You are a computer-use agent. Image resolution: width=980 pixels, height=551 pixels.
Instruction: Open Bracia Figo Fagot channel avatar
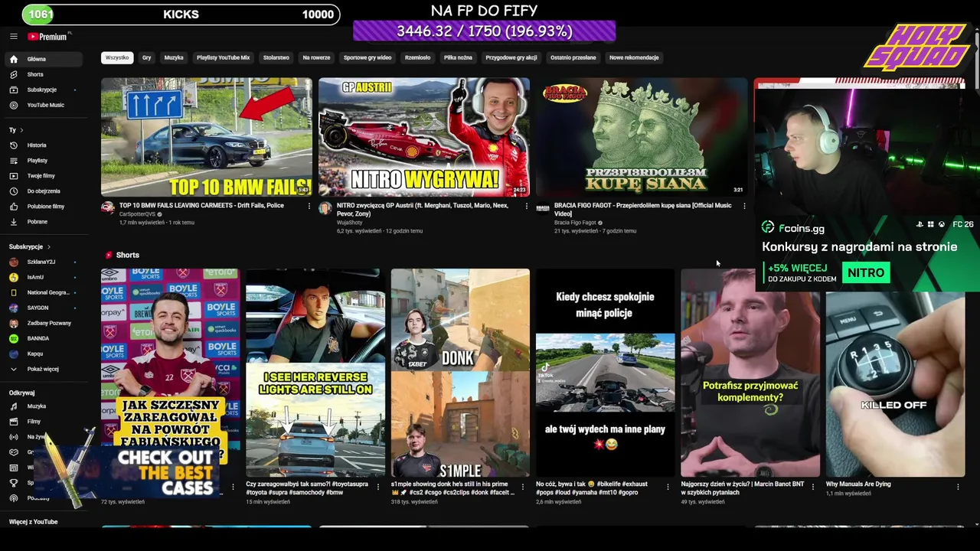pyautogui.click(x=543, y=207)
